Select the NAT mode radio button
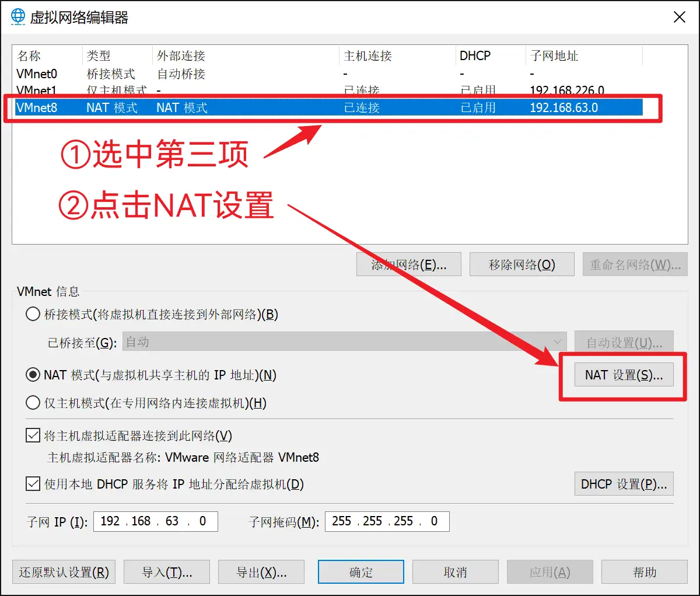 tap(33, 375)
